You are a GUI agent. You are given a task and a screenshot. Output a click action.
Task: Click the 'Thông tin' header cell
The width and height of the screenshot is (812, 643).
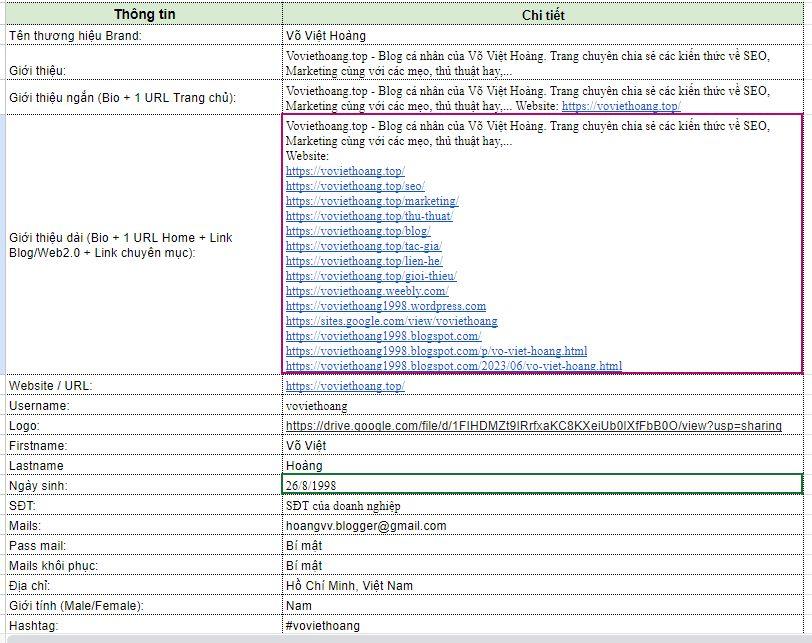(144, 14)
